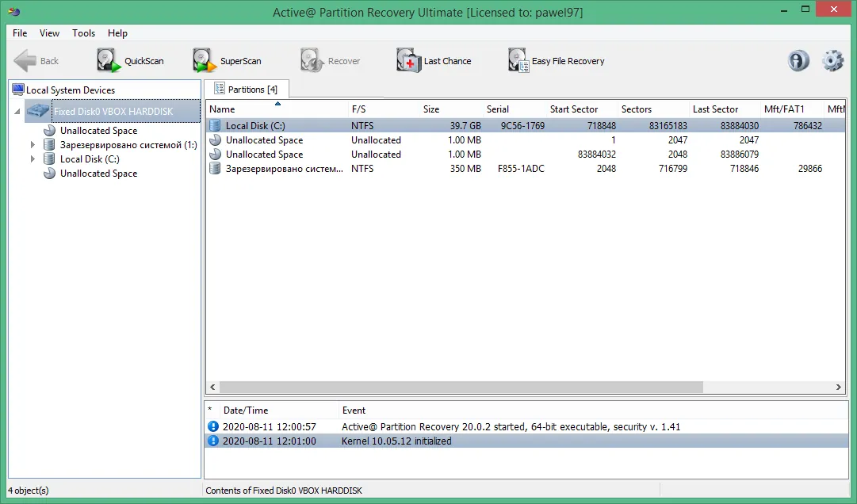The height and width of the screenshot is (504, 857).
Task: Select first Unallocated Space under Disk0
Action: (x=98, y=131)
